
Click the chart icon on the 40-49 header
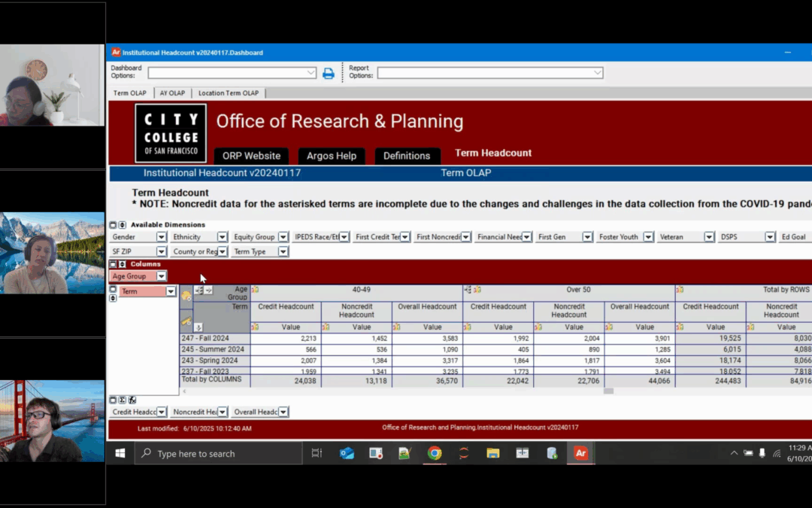255,290
